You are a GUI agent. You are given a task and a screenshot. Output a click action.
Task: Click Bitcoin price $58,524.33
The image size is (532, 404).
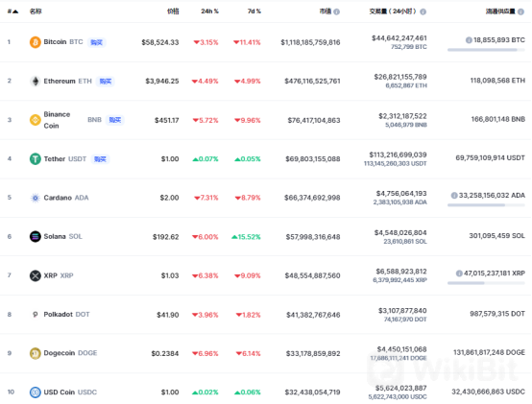[160, 42]
